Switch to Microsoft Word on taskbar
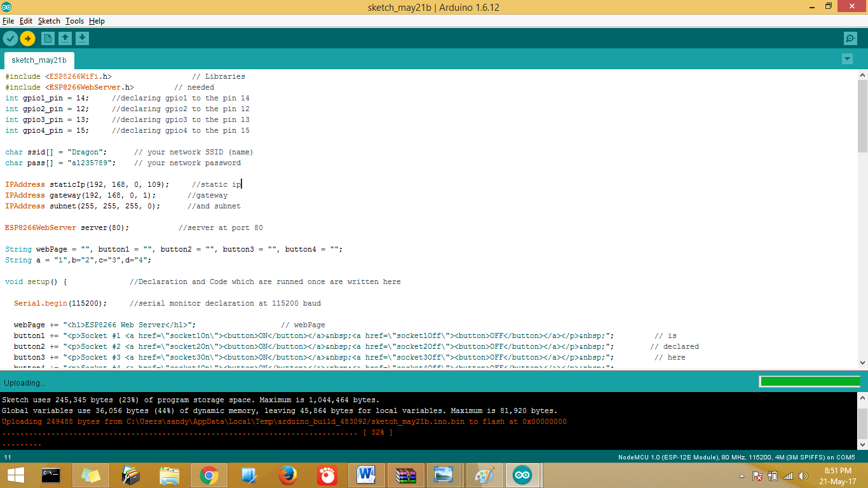This screenshot has height=488, width=868. (x=367, y=475)
